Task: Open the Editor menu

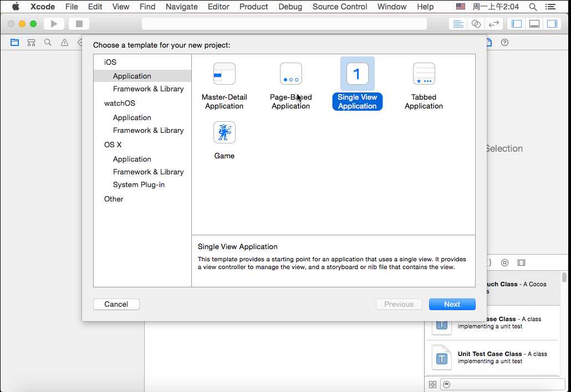Action: coord(218,7)
